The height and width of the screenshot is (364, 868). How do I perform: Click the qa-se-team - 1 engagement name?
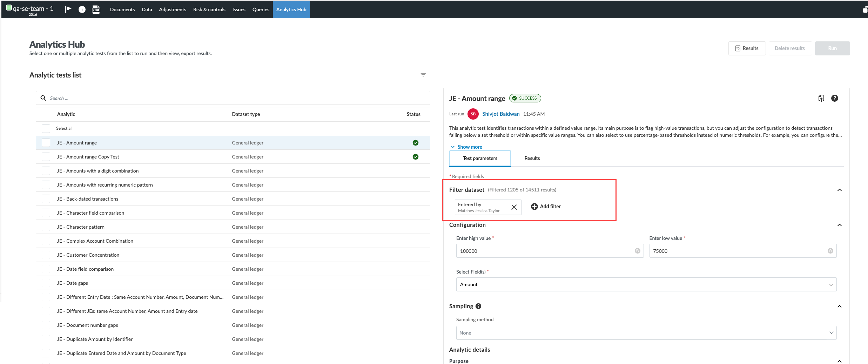pos(33,9)
